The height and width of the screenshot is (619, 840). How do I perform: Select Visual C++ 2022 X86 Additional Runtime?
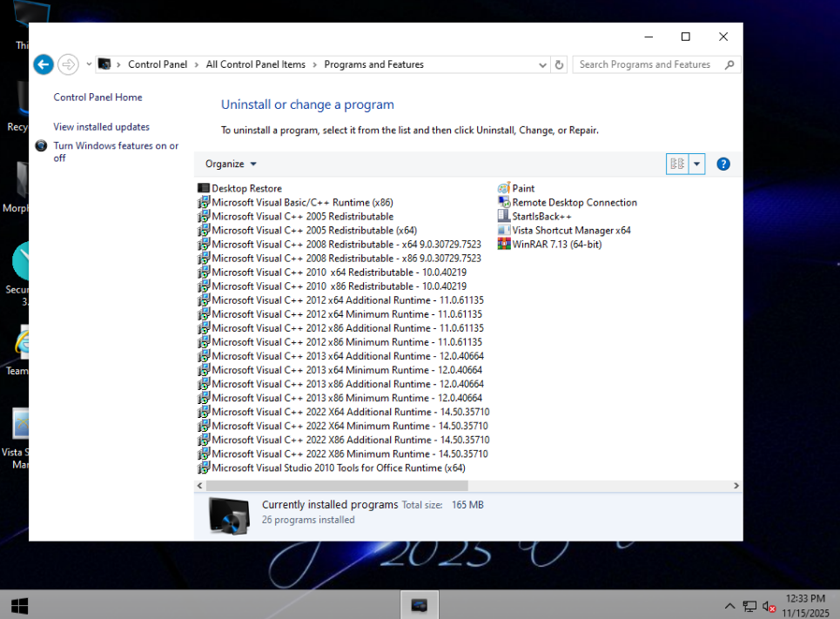(x=343, y=440)
